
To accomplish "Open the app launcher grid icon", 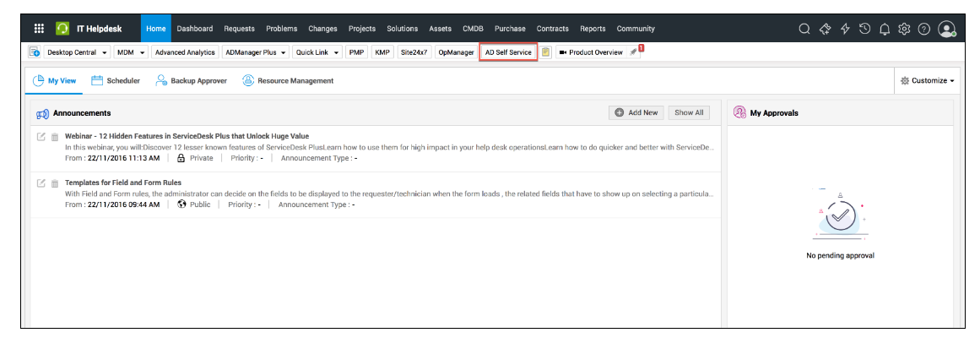I will (x=39, y=29).
